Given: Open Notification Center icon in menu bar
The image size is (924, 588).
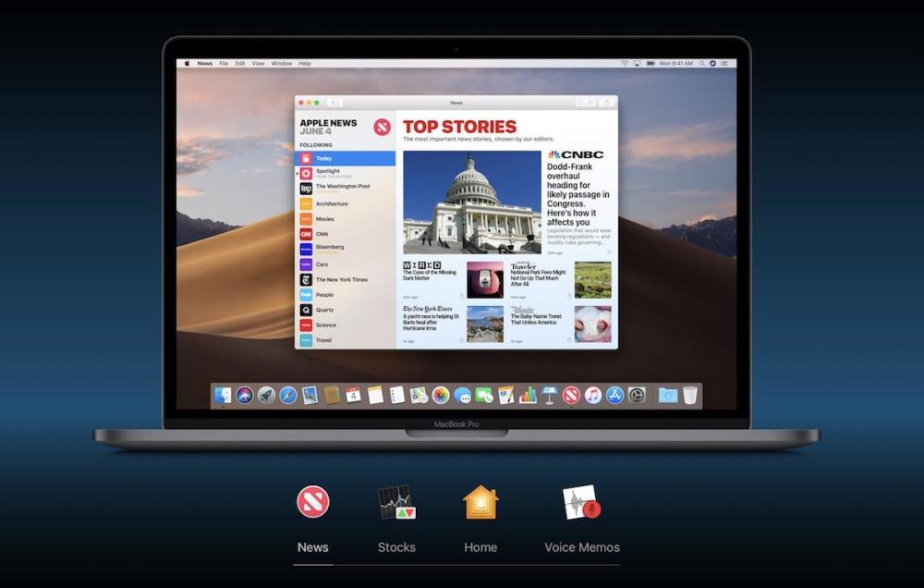Looking at the screenshot, I should pos(724,63).
